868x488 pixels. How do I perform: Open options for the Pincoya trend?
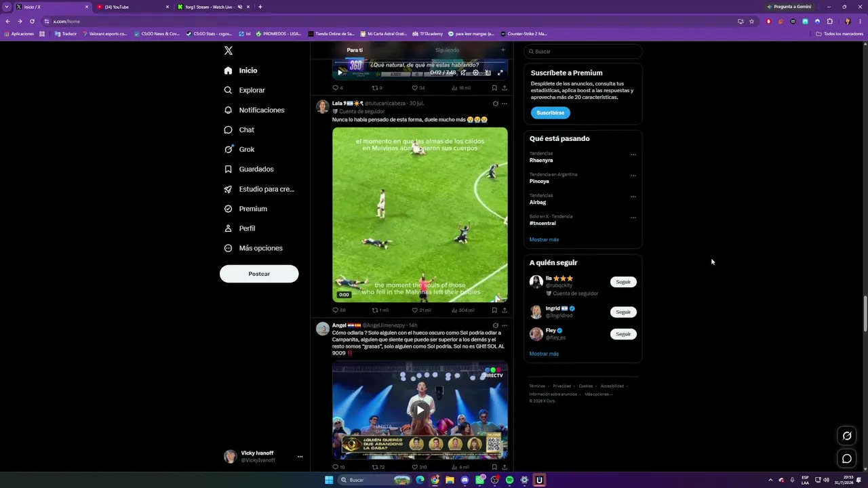(633, 176)
